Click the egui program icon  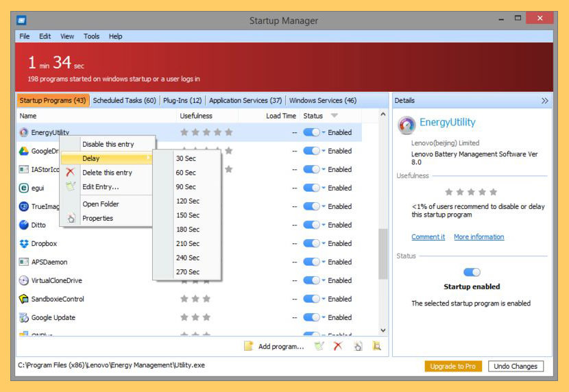pyautogui.click(x=23, y=188)
